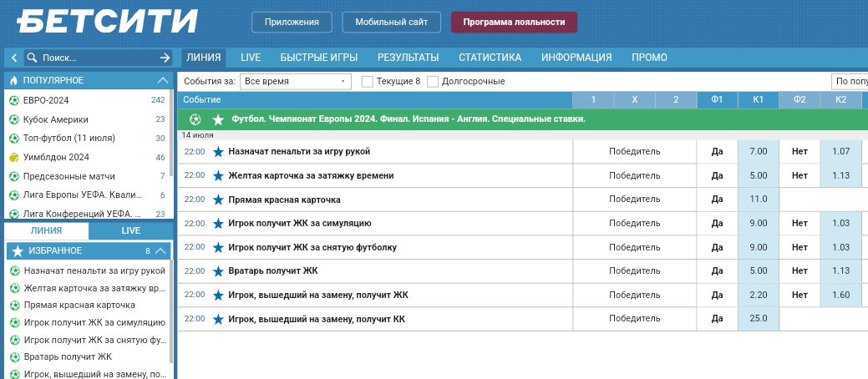Open the LIVE main menu tab

(251, 58)
